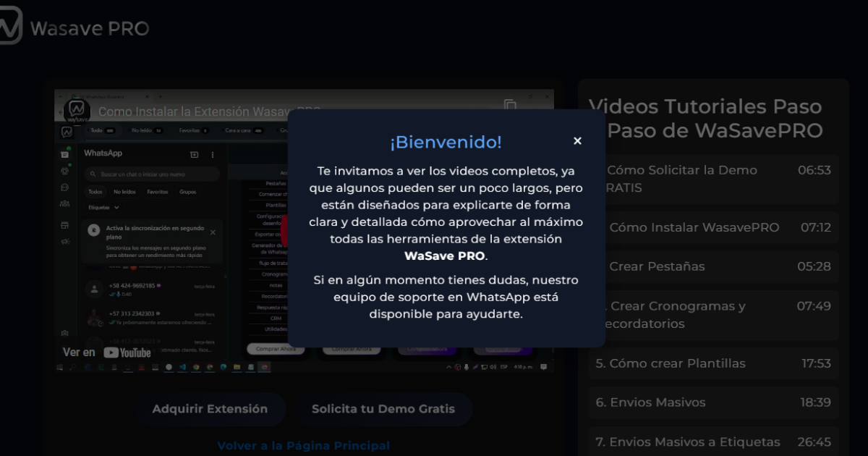Click the chat search field in WhatsApp
Screen dimensions: 868x456
[x=153, y=174]
